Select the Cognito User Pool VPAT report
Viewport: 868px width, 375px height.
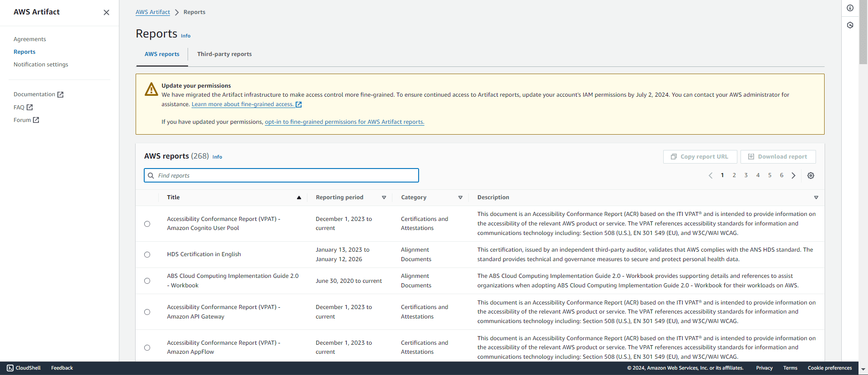(x=147, y=224)
